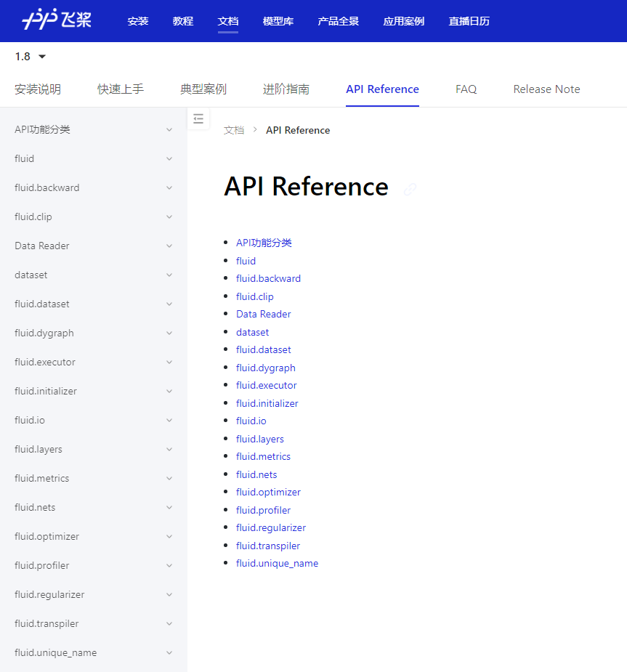Screen dimensions: 627x672
Task: Open the dataset link in content list
Action: point(252,332)
